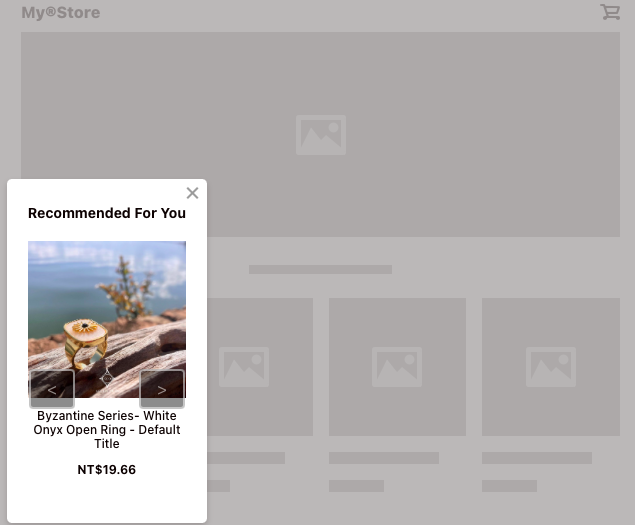Viewport: 635px width, 525px height.
Task: Click the Recommended For You heading
Action: tap(107, 213)
